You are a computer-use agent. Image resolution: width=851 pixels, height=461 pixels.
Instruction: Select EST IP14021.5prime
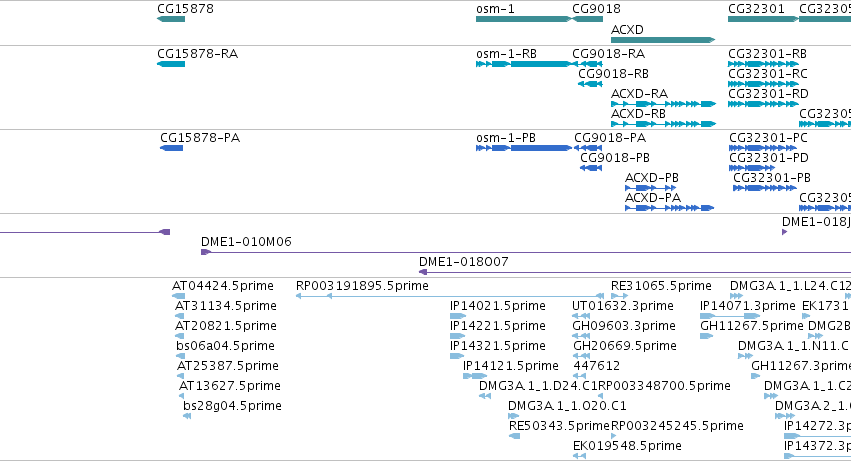click(x=458, y=316)
